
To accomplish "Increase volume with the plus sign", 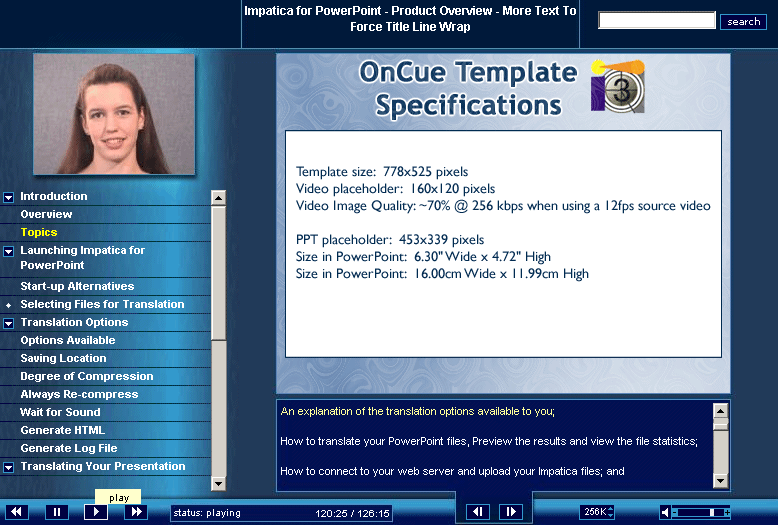I will [727, 513].
